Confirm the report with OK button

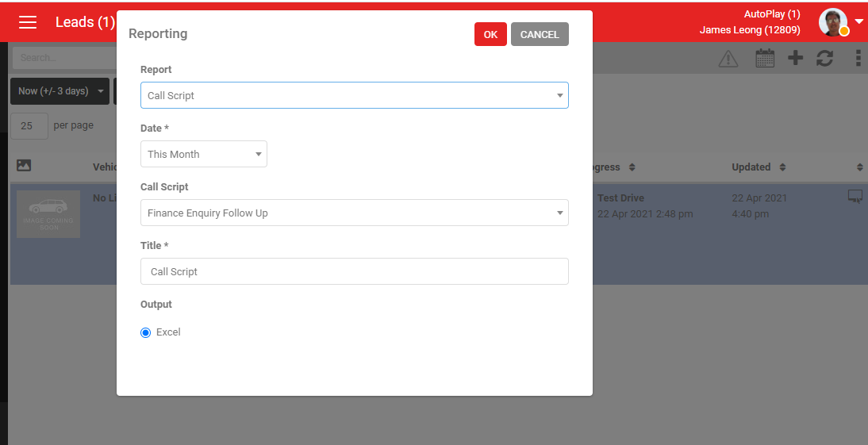[x=490, y=34]
